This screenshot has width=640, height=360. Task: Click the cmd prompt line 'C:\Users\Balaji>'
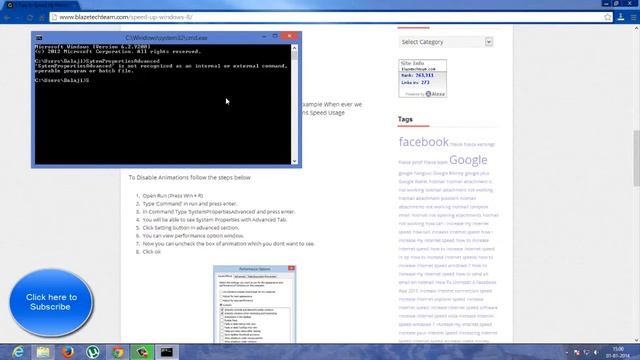click(62, 80)
